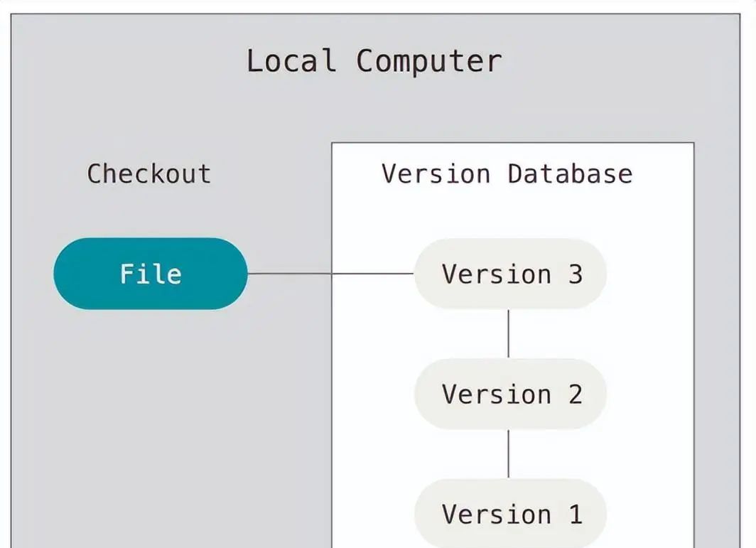Click the Version Database heading
Image resolution: width=756 pixels, height=548 pixels.
(507, 174)
